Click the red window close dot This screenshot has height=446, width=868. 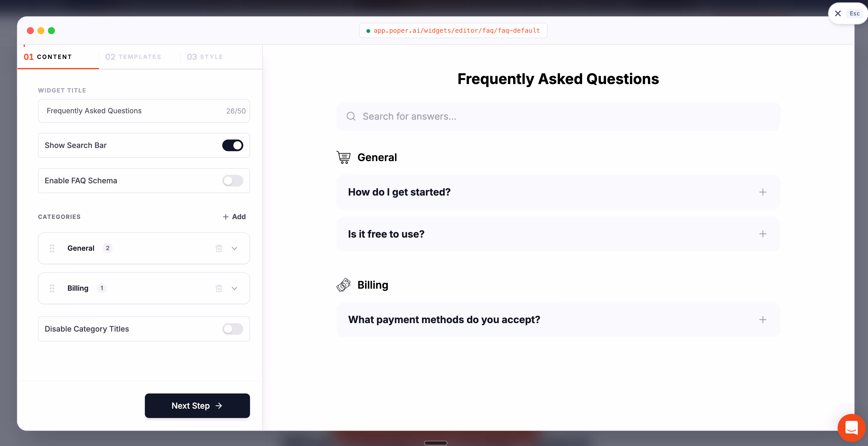[x=30, y=31]
